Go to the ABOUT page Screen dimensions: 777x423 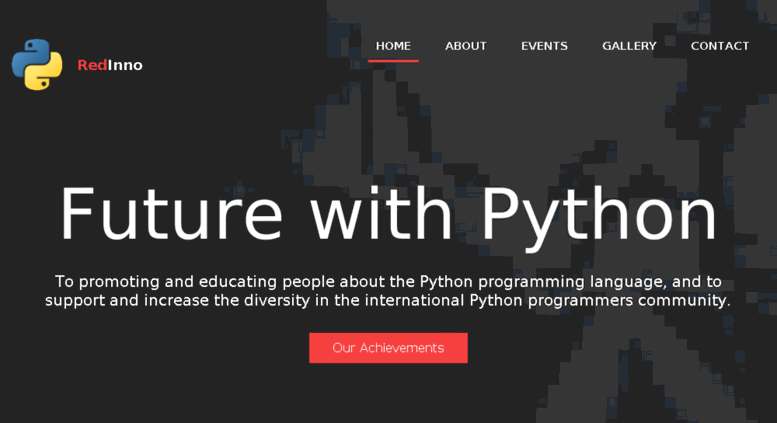(465, 46)
